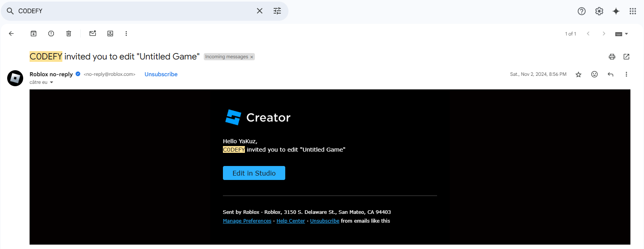Open the Settings gear

pyautogui.click(x=599, y=11)
